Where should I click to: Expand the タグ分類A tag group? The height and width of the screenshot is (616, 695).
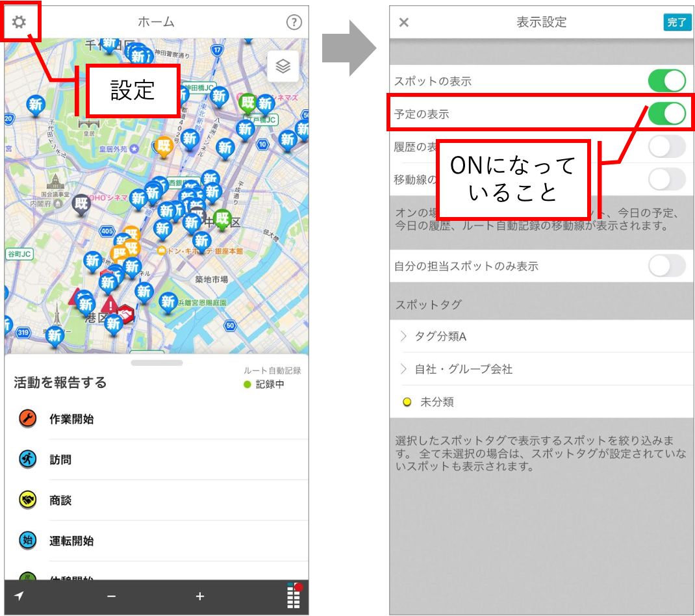[542, 336]
